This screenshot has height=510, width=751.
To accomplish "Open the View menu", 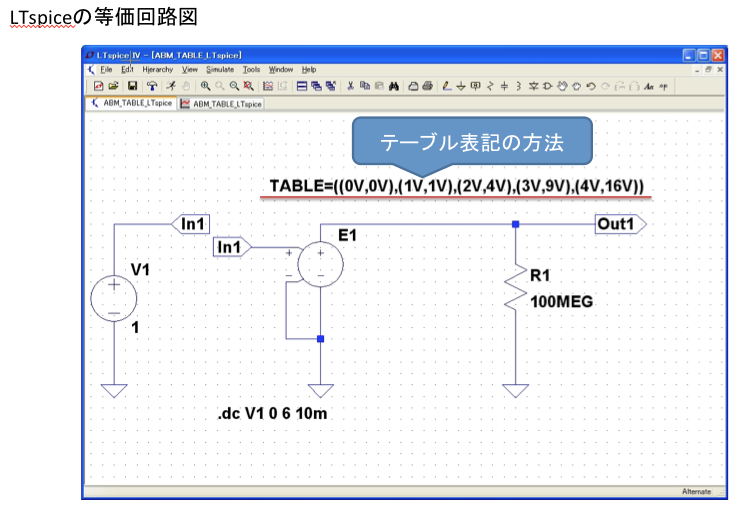I will [x=190, y=70].
